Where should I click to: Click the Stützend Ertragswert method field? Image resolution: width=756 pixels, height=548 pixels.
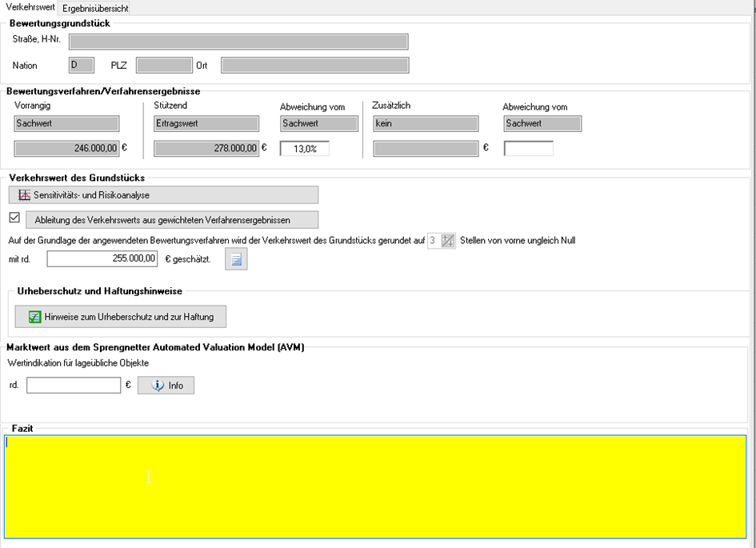[x=206, y=124]
